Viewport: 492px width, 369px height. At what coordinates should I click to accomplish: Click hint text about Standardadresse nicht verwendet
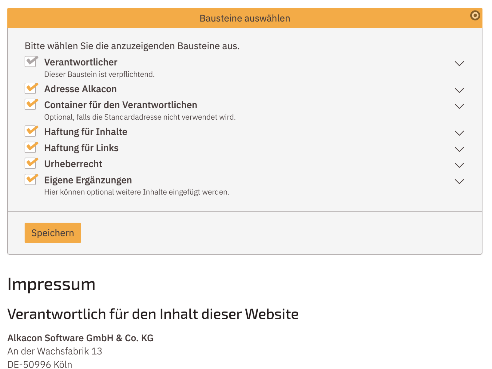coord(140,117)
